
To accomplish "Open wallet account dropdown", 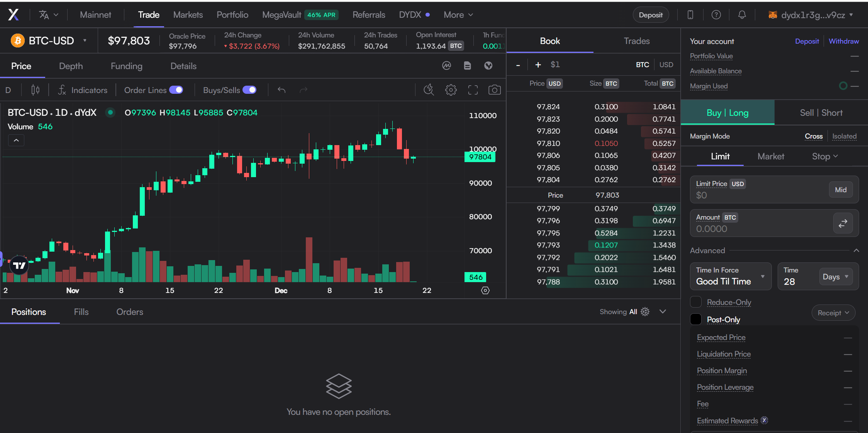I will click(811, 15).
